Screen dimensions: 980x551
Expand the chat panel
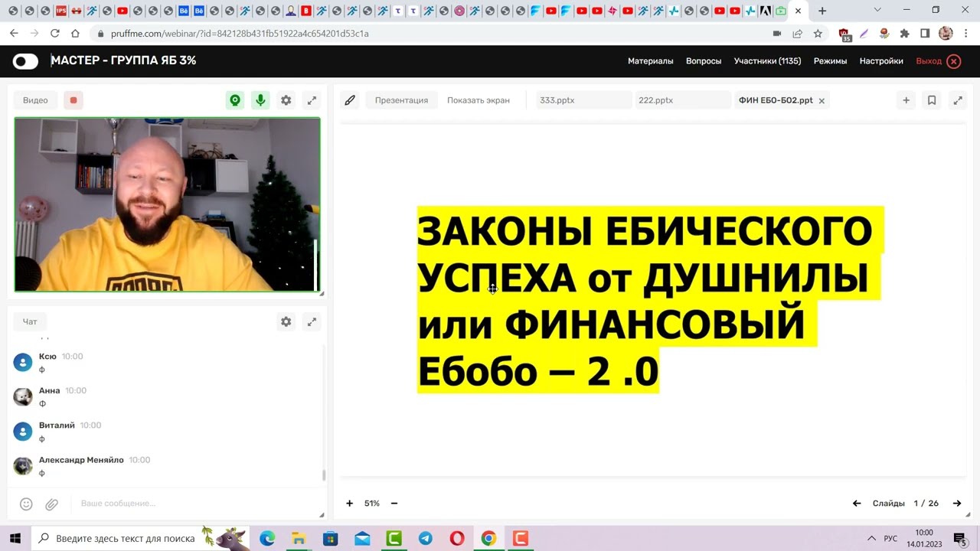click(x=312, y=321)
